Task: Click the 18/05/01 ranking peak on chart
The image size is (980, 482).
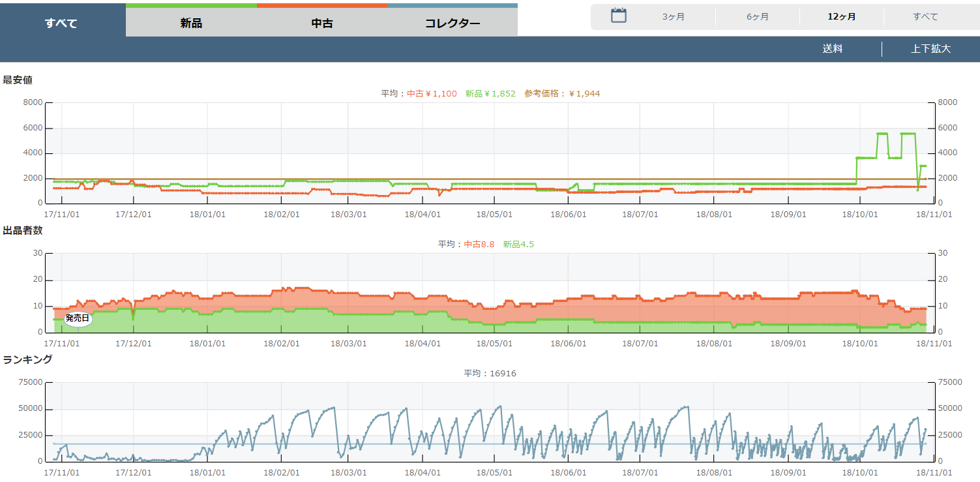Action: [499, 407]
